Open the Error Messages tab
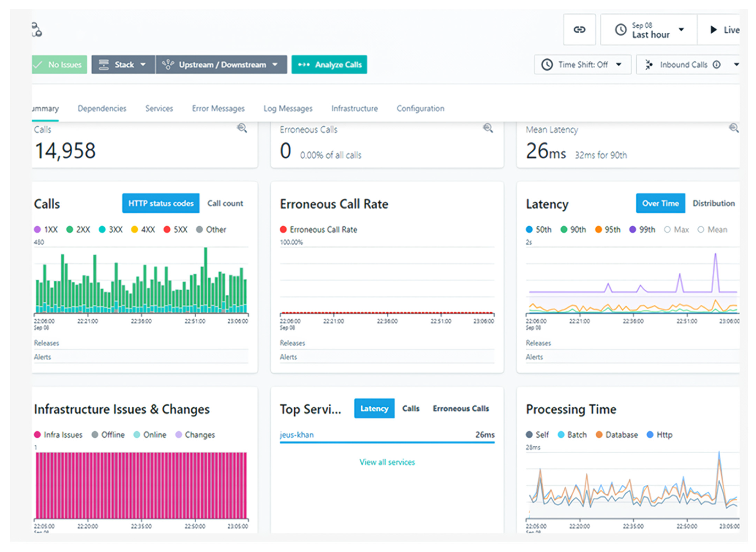The height and width of the screenshot is (552, 756). click(x=218, y=109)
